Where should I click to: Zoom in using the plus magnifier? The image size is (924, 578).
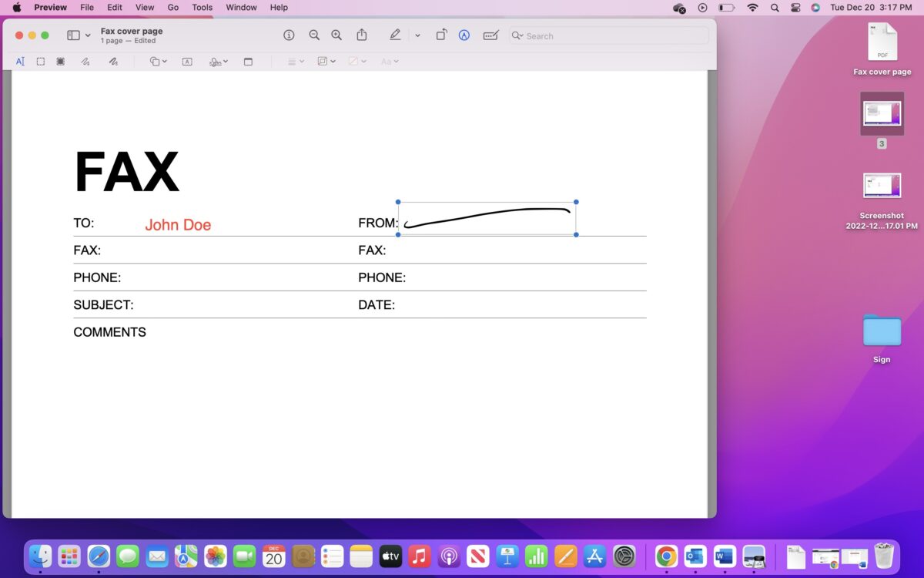pyautogui.click(x=336, y=35)
